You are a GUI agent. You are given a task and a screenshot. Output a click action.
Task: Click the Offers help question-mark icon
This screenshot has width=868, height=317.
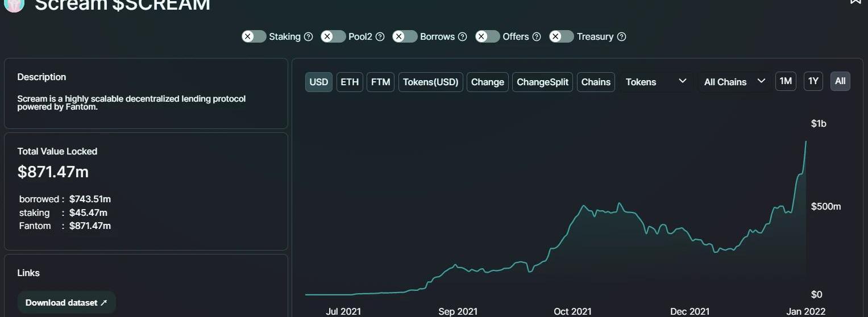pyautogui.click(x=537, y=37)
